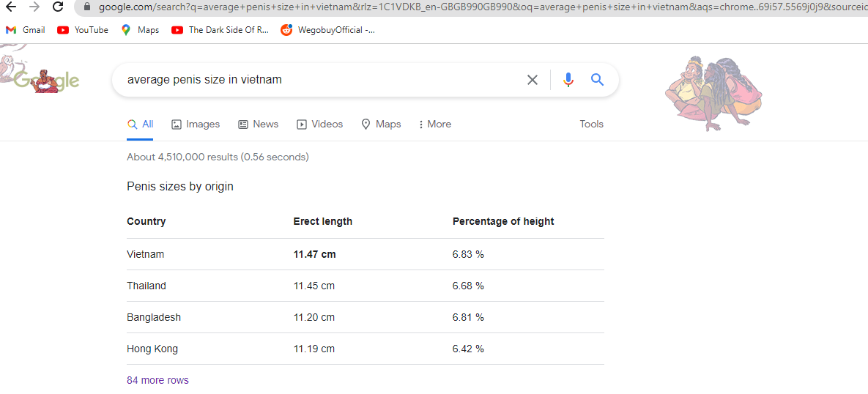Viewport: 868px width, 394px height.
Task: Click the browser back arrow
Action: [10, 7]
